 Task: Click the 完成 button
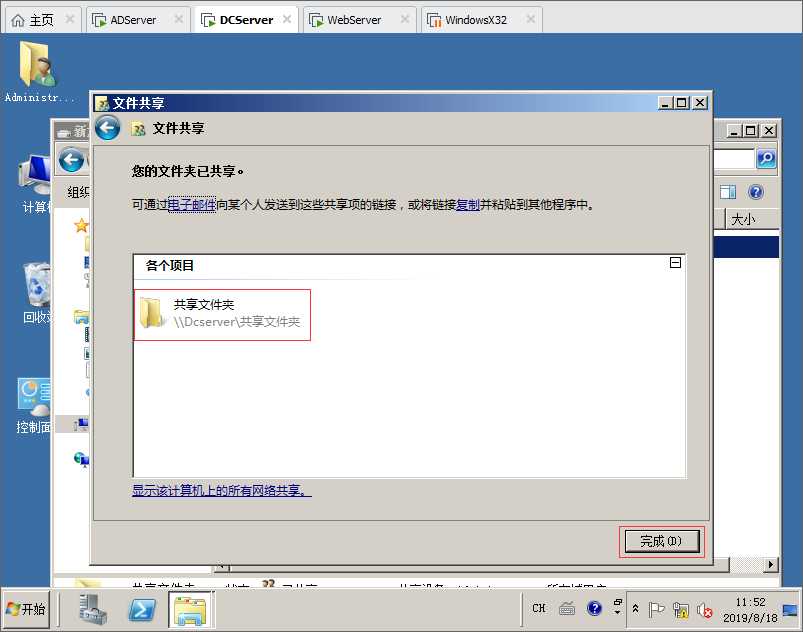tap(662, 541)
